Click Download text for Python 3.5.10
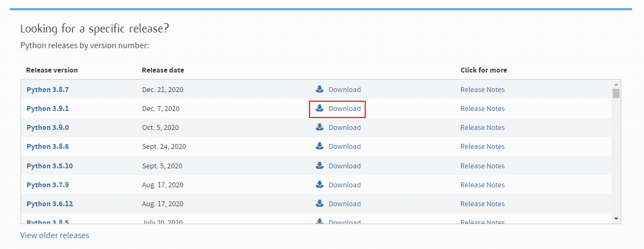The height and width of the screenshot is (249, 644). click(x=345, y=166)
